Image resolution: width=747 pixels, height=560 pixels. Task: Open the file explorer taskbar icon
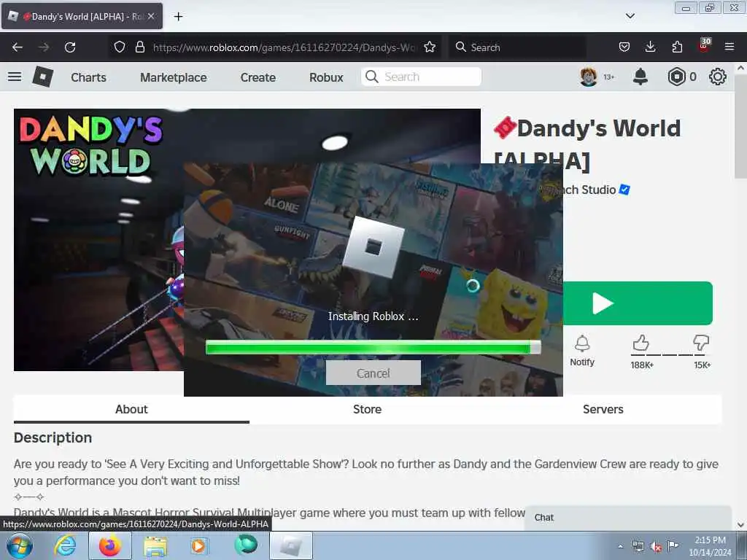tap(155, 546)
